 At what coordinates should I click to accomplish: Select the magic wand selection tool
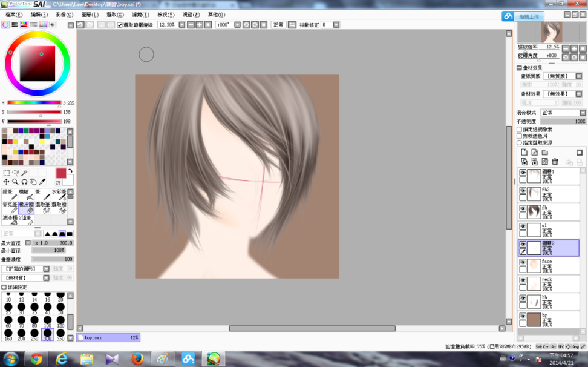(x=25, y=173)
